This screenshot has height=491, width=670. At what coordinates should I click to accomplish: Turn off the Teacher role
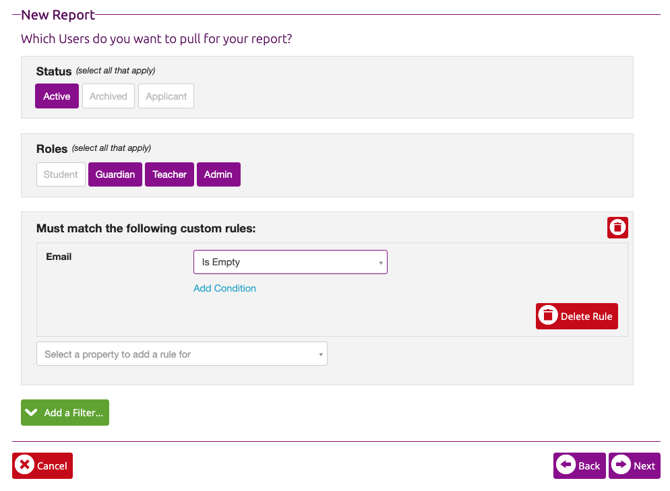coord(169,174)
